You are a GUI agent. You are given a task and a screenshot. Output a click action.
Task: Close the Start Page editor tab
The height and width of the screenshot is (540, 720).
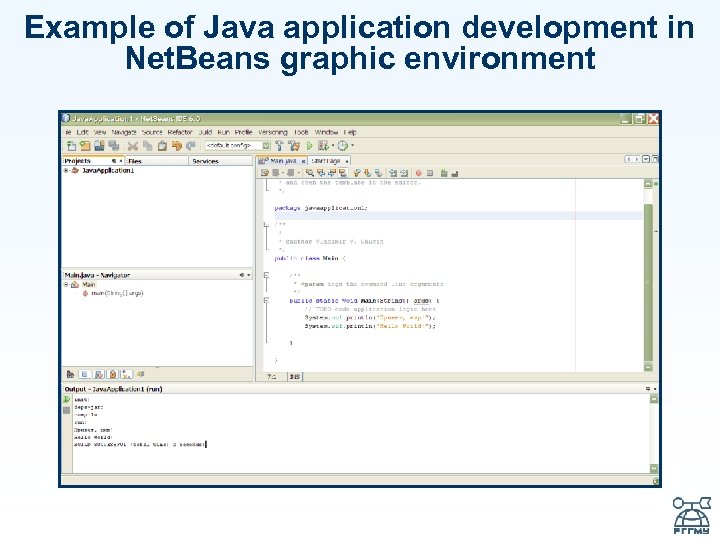(347, 162)
